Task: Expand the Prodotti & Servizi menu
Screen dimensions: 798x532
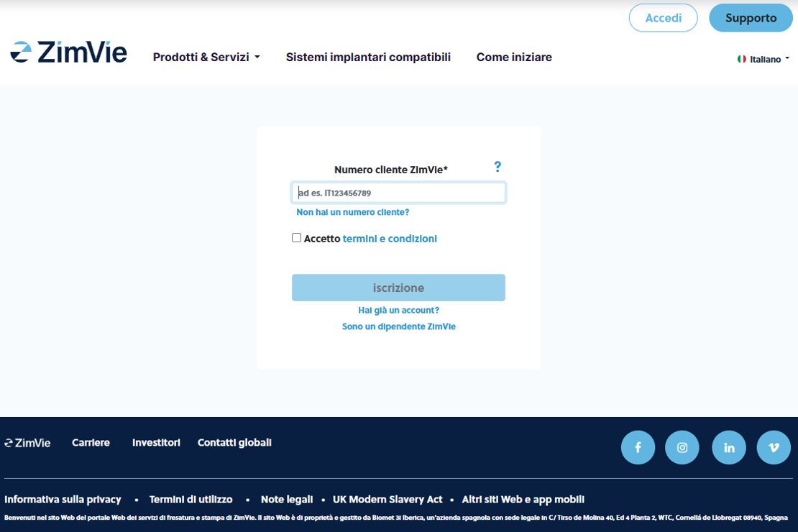Action: (x=206, y=58)
